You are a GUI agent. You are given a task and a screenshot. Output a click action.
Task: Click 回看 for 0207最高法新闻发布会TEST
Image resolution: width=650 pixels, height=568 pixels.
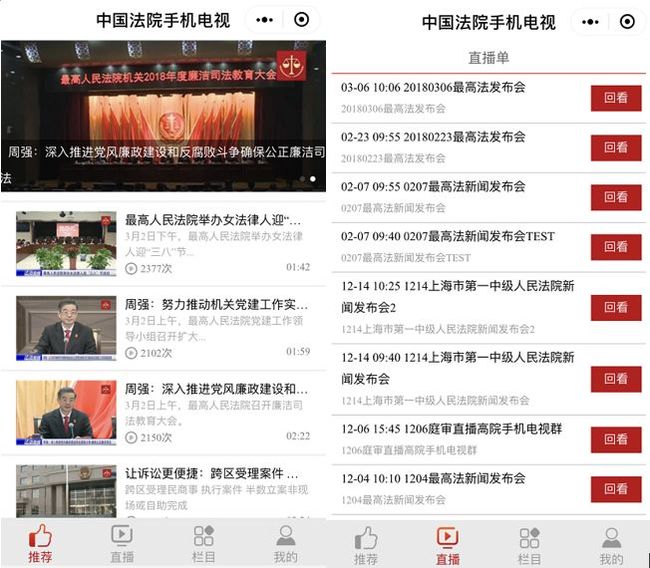pos(616,247)
